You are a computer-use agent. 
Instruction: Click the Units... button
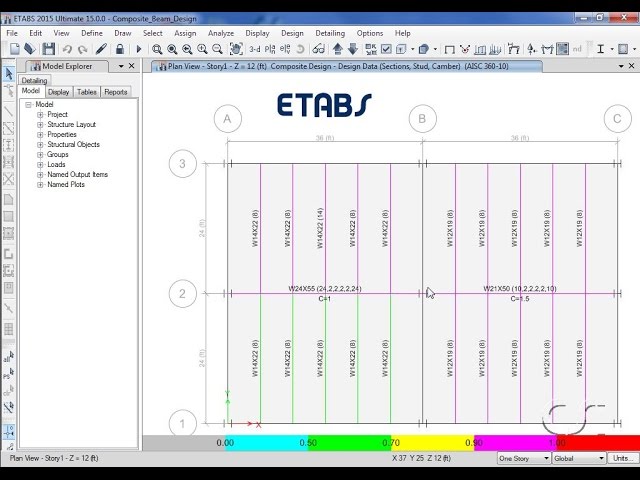(622, 458)
